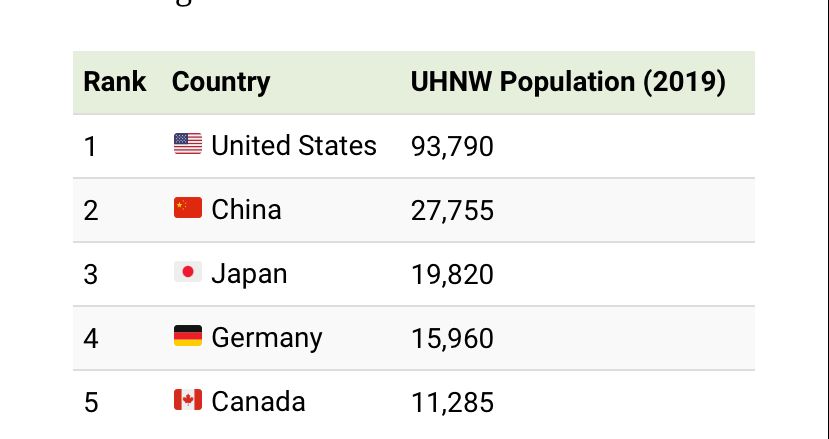
Task: Click the 15,960 population value
Action: coord(452,339)
